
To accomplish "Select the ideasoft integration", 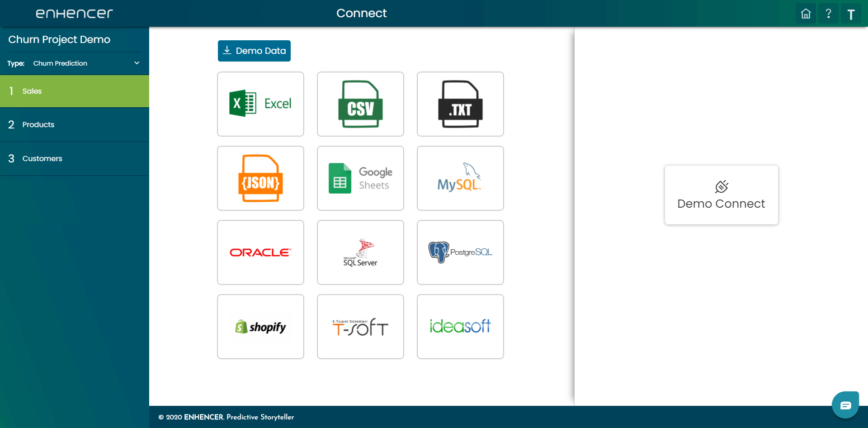I will pos(460,327).
